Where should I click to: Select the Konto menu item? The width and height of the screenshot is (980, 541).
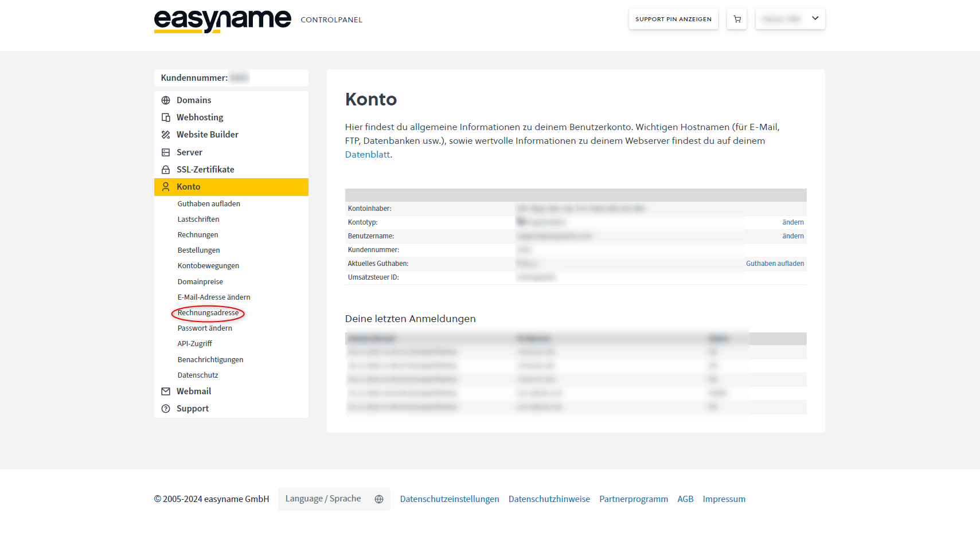(189, 187)
